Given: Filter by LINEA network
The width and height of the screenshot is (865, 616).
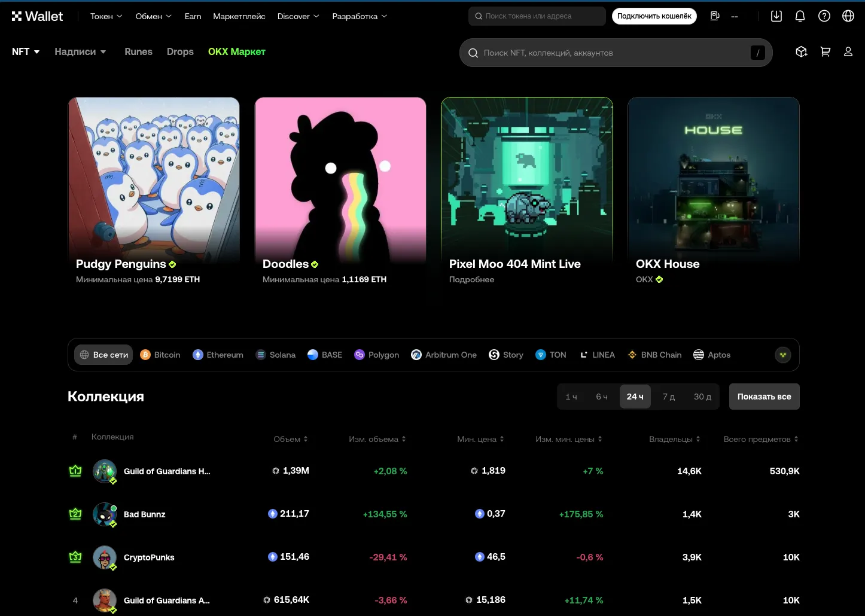Looking at the screenshot, I should 597,355.
